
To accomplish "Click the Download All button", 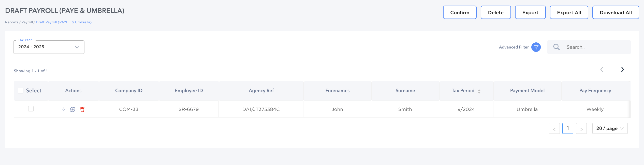I will 616,12.
